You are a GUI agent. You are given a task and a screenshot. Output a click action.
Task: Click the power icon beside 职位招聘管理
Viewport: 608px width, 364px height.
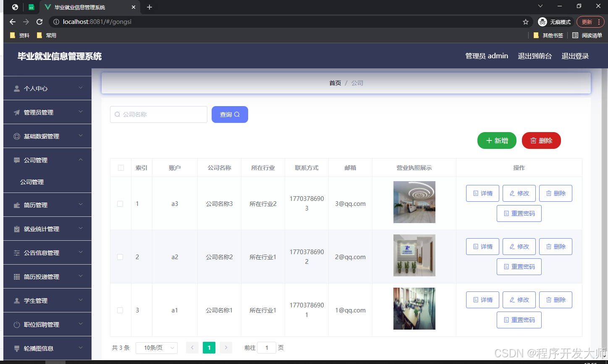17,325
